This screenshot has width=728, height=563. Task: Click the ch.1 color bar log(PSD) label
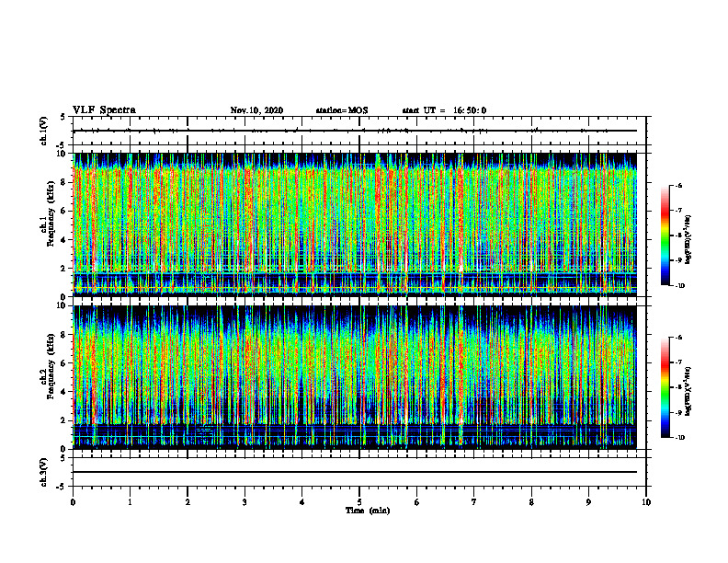688,240
